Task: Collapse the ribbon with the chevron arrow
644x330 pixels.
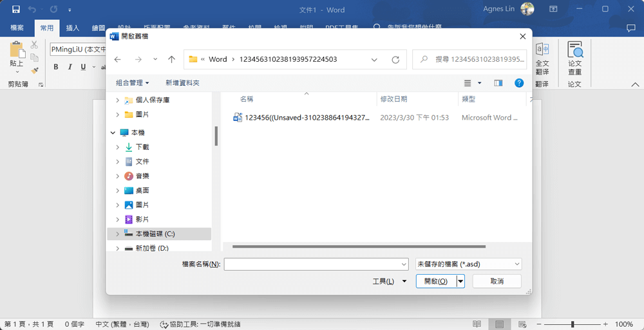Action: click(634, 84)
